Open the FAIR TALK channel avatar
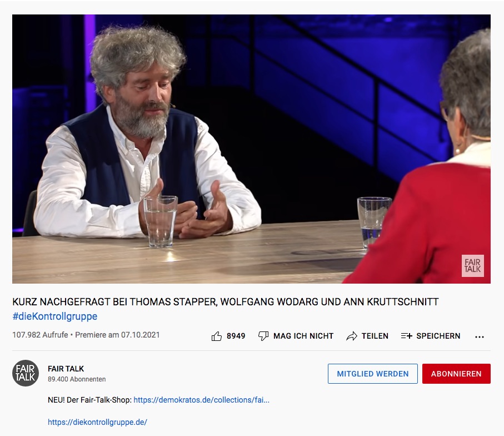 (x=26, y=373)
